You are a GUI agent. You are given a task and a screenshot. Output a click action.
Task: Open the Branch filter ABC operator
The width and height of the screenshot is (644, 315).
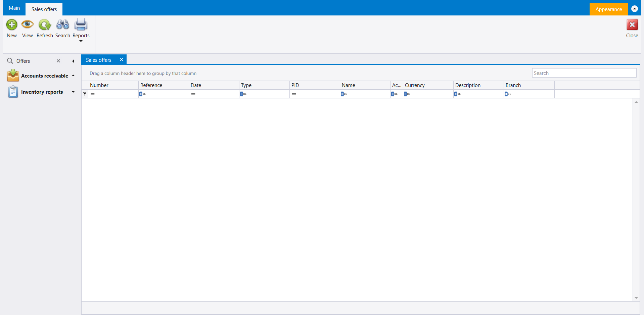click(x=508, y=94)
